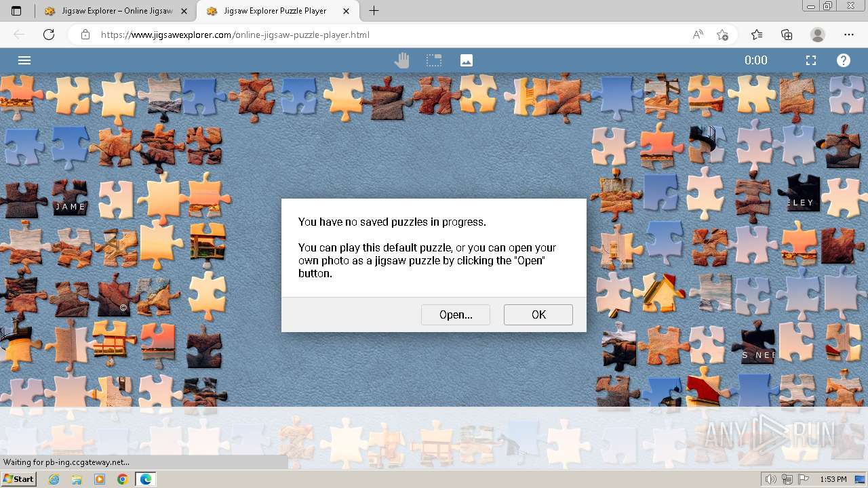Image resolution: width=868 pixels, height=488 pixels.
Task: Open the hamburger menu in puzzle toolbar
Action: pyautogui.click(x=24, y=60)
